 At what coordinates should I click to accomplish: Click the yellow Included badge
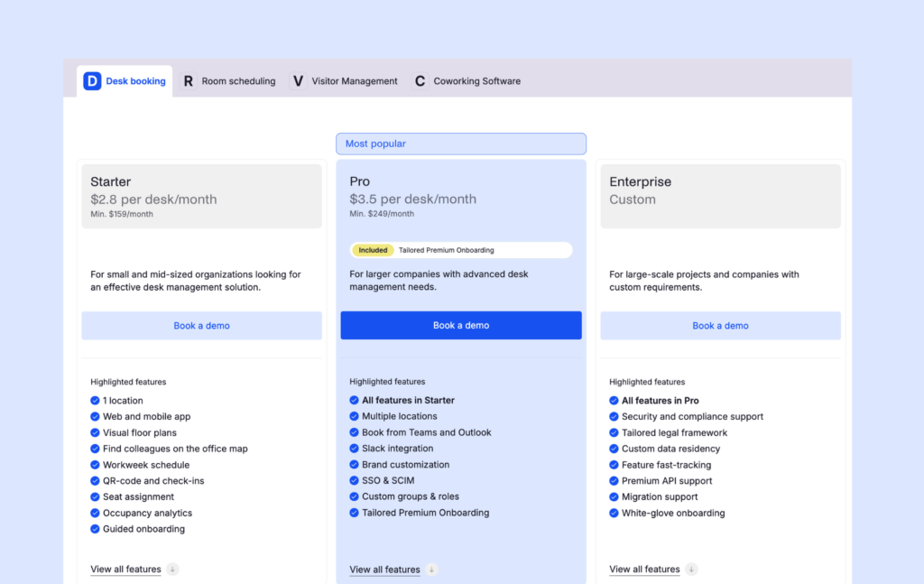[x=373, y=250]
